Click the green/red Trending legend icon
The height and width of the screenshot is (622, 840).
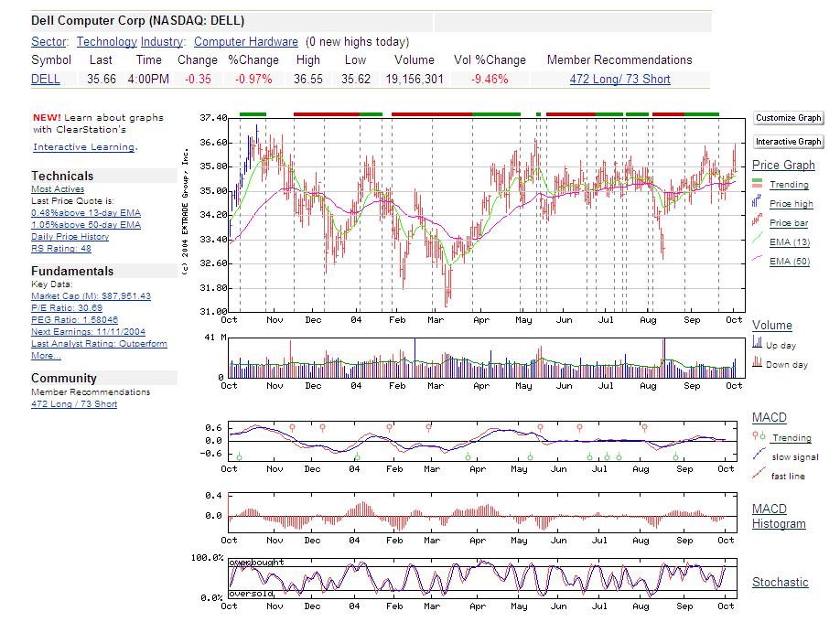click(x=757, y=183)
